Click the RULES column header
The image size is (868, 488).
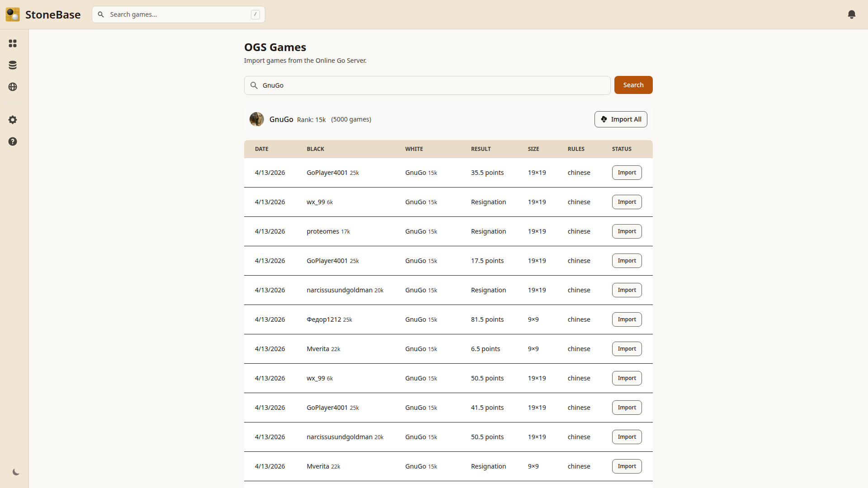(x=576, y=149)
